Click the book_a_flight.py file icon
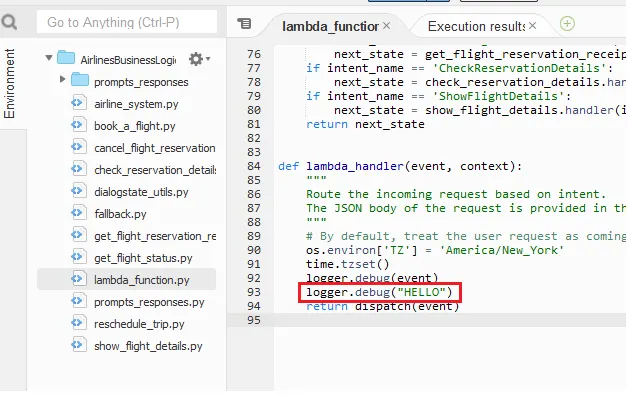 tap(79, 125)
